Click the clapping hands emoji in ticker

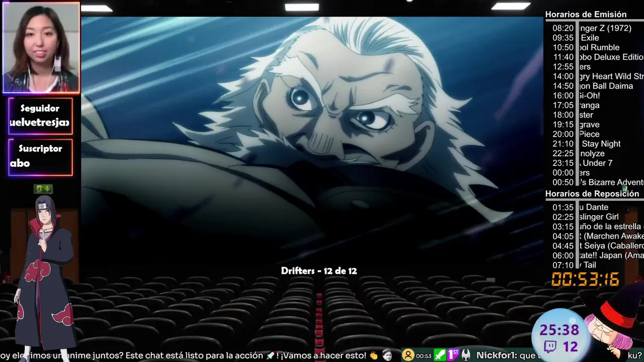[x=373, y=355]
